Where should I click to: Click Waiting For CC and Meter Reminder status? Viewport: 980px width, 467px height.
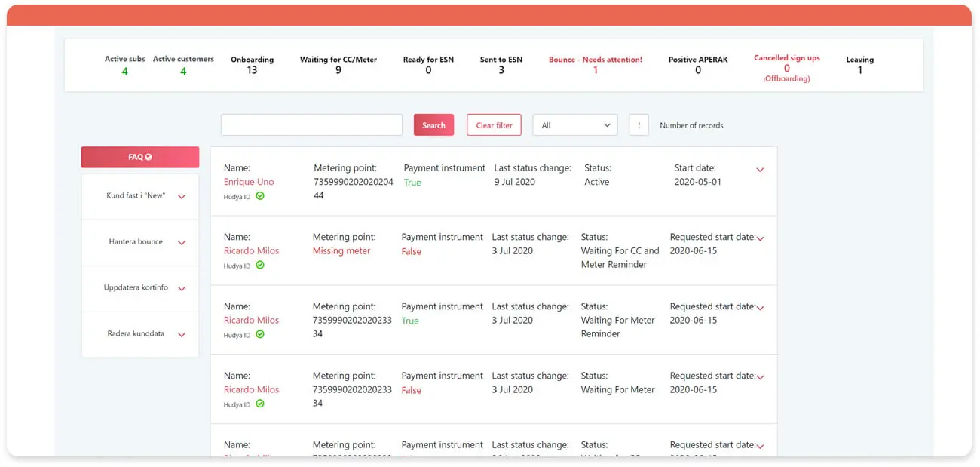pos(620,258)
